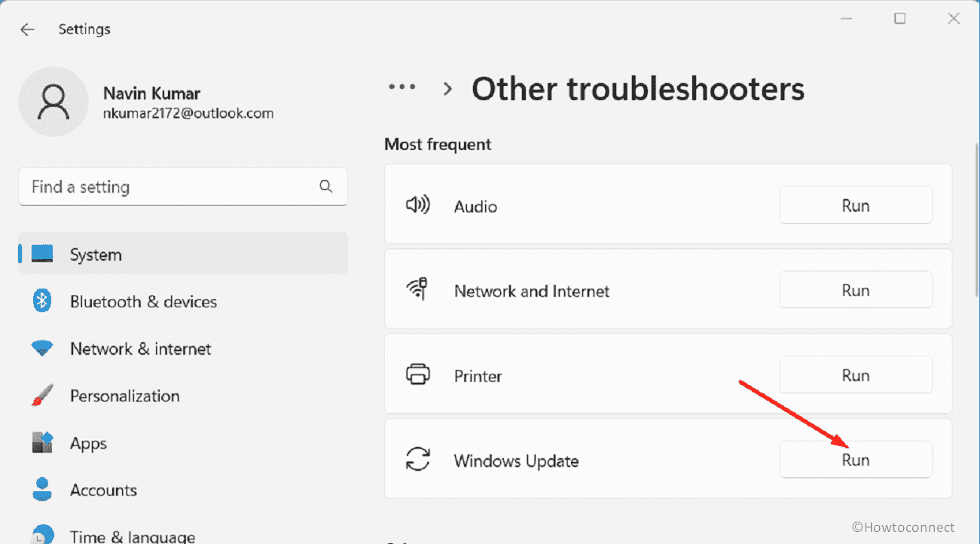The image size is (980, 544).
Task: Click the Apps icon in sidebar
Action: click(42, 443)
